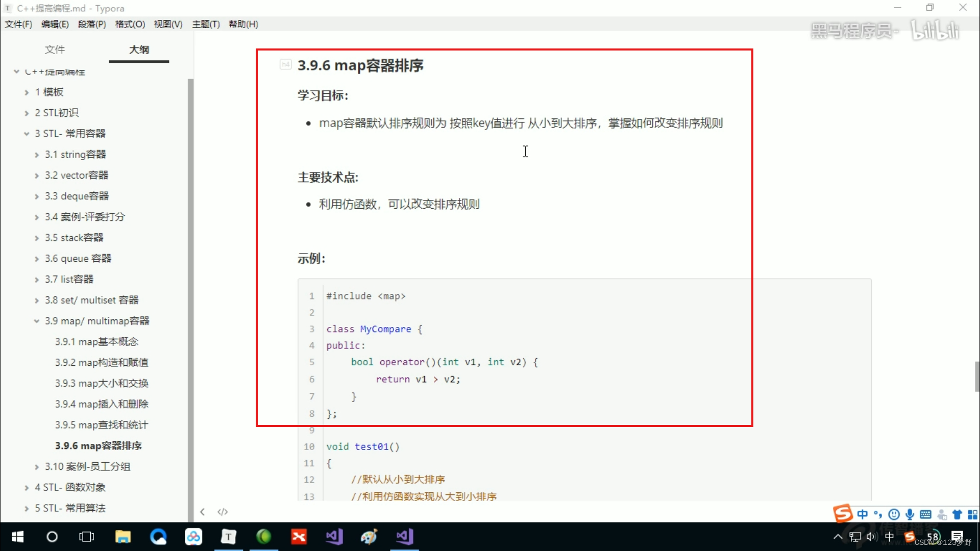Toggle Chinese/English input with the 中 tray icon

point(889,537)
